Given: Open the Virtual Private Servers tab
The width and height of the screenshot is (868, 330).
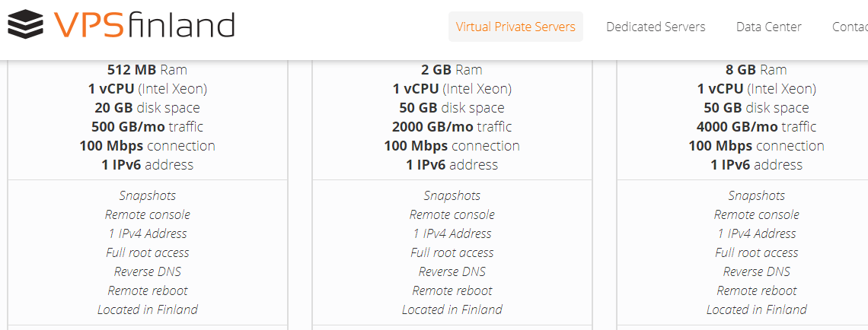Looking at the screenshot, I should click(515, 27).
